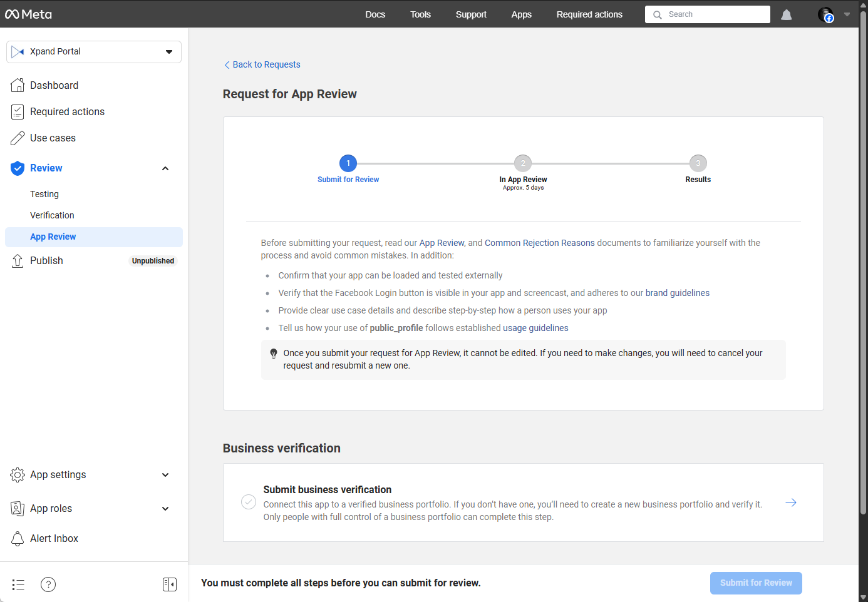
Task: Click the Submit business verification heading
Action: [328, 489]
